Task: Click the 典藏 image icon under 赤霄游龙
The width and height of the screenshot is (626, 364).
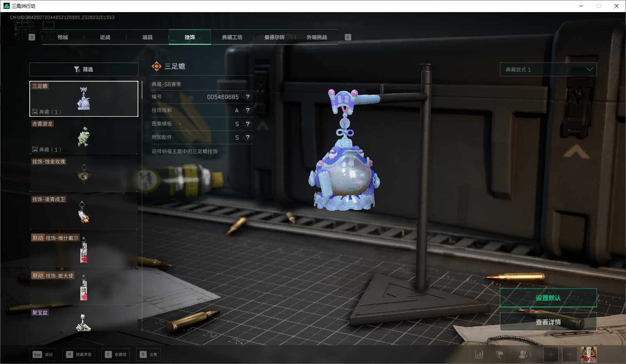Action: [35, 150]
